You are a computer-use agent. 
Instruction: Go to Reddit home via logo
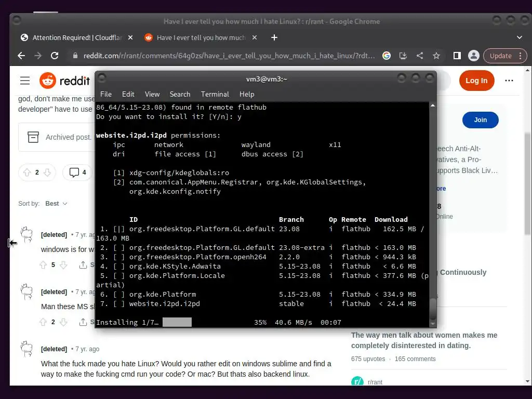tap(64, 81)
